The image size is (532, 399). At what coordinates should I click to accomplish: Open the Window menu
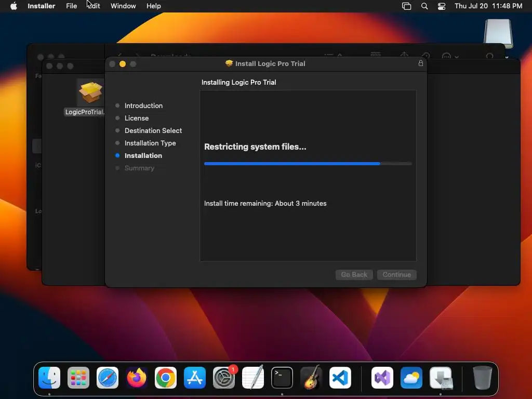pyautogui.click(x=123, y=6)
